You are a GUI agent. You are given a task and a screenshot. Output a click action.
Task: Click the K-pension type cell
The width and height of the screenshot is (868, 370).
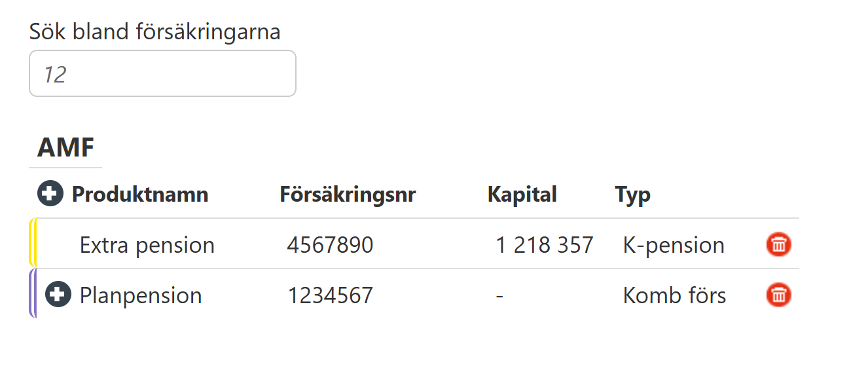tap(674, 245)
